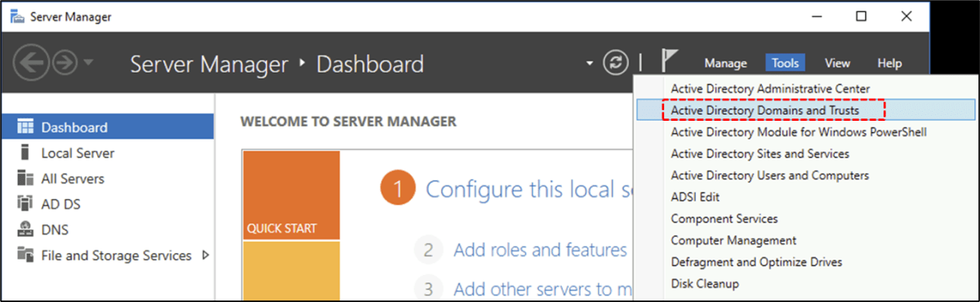This screenshot has height=302, width=980.
Task: Open the Tools menu
Action: (x=786, y=63)
